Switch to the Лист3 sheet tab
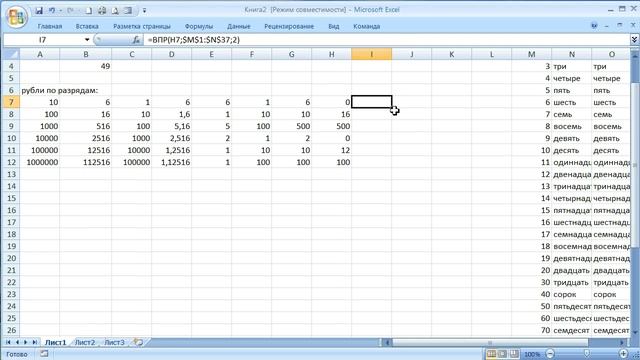 (114, 342)
